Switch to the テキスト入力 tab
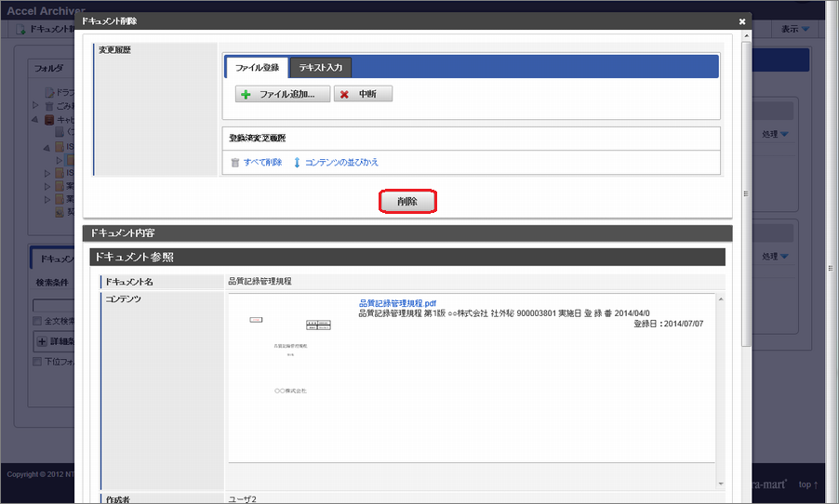 [321, 67]
